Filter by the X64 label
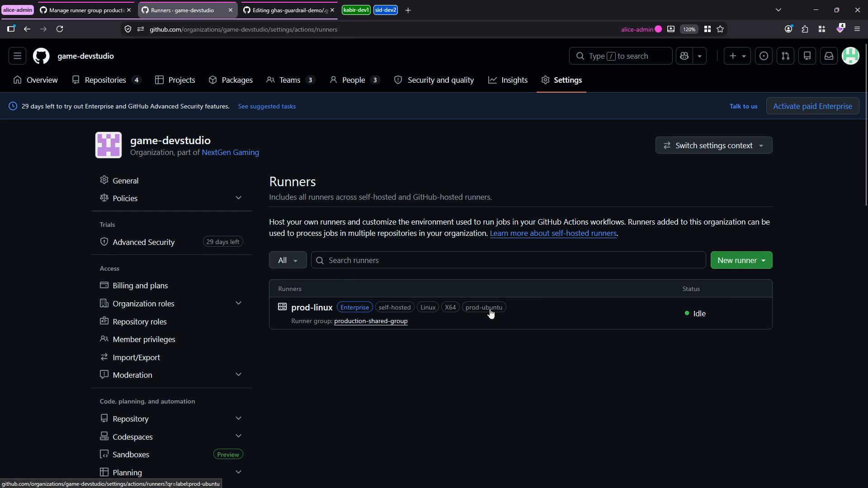 tap(450, 307)
